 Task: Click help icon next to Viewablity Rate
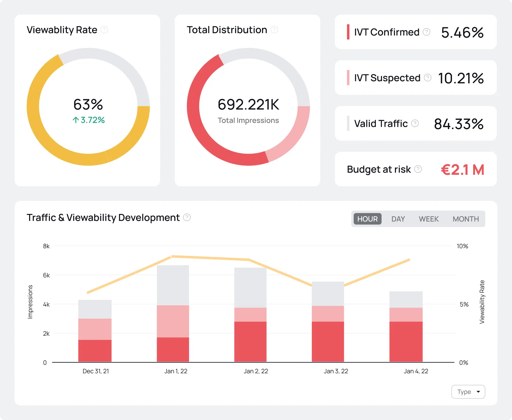[104, 30]
